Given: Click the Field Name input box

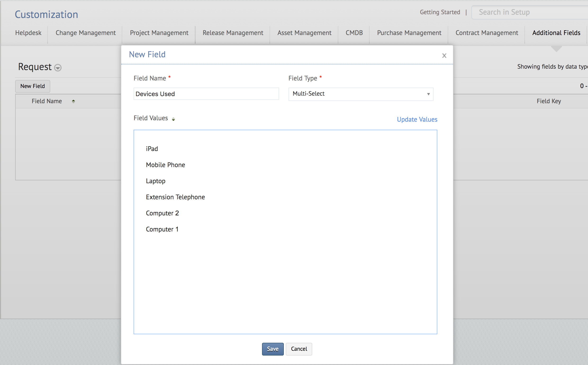Looking at the screenshot, I should [206, 94].
